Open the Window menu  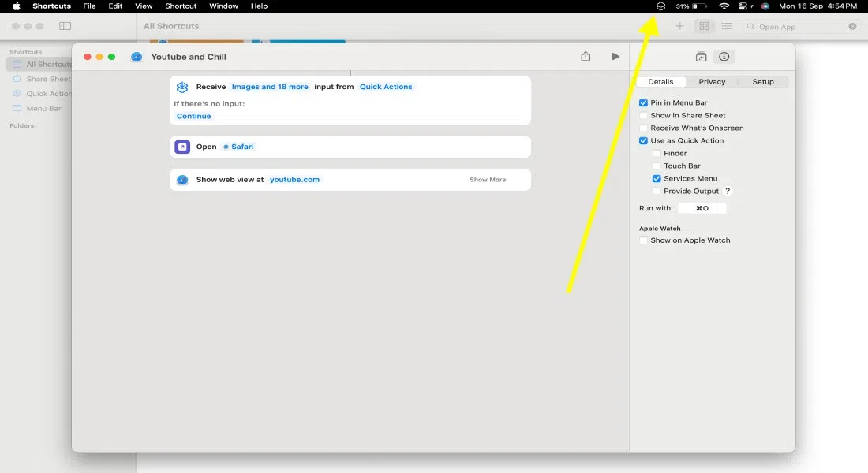pos(223,6)
